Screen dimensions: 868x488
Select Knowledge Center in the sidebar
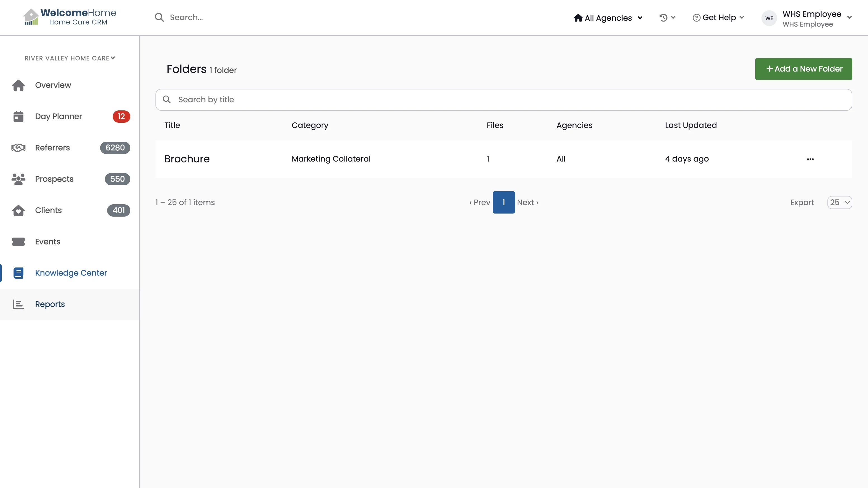[x=71, y=273]
